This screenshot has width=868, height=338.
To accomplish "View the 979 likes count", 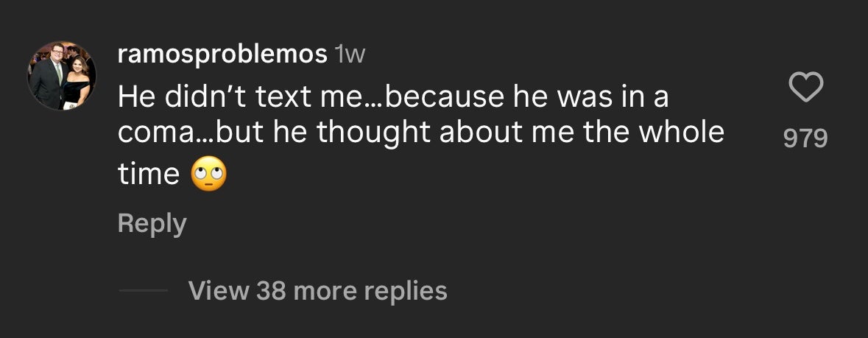I will (x=805, y=138).
